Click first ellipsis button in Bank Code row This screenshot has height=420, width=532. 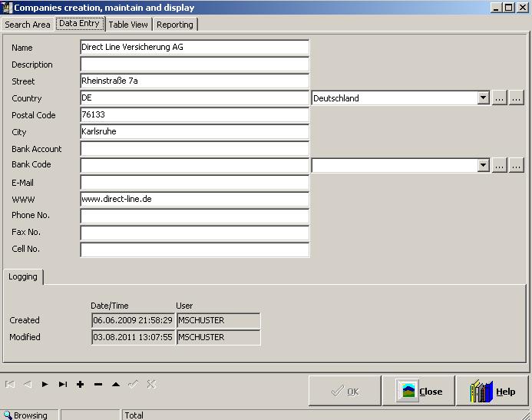[x=500, y=166]
